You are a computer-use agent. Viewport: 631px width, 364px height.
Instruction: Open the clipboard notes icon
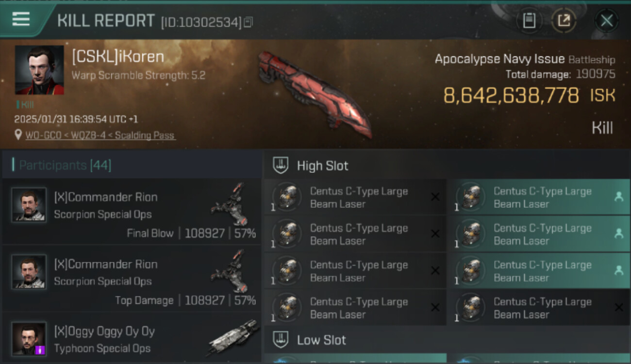(529, 21)
